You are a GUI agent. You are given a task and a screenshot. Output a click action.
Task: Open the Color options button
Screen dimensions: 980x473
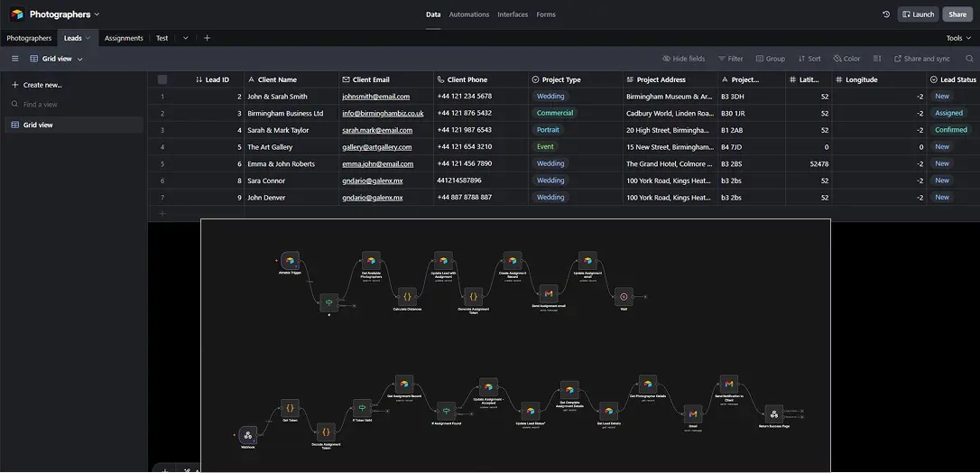[846, 59]
